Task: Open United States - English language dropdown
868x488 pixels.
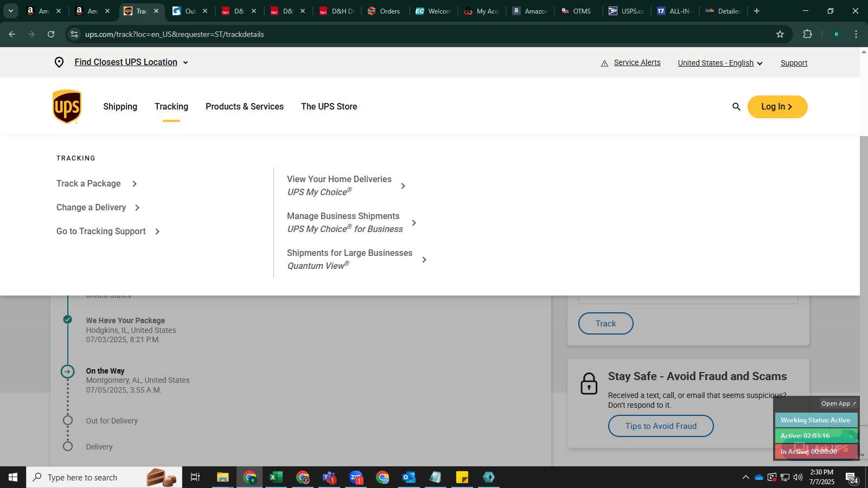Action: point(720,63)
